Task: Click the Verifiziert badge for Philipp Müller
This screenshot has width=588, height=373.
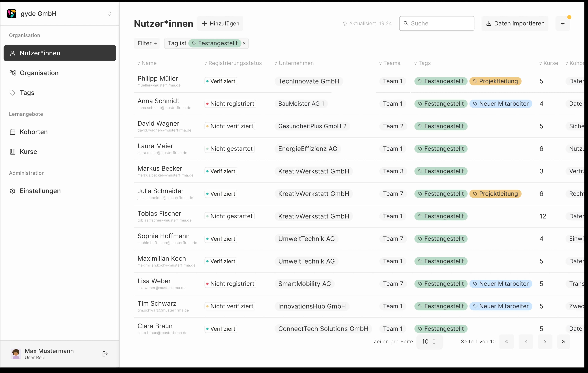Action: point(221,81)
